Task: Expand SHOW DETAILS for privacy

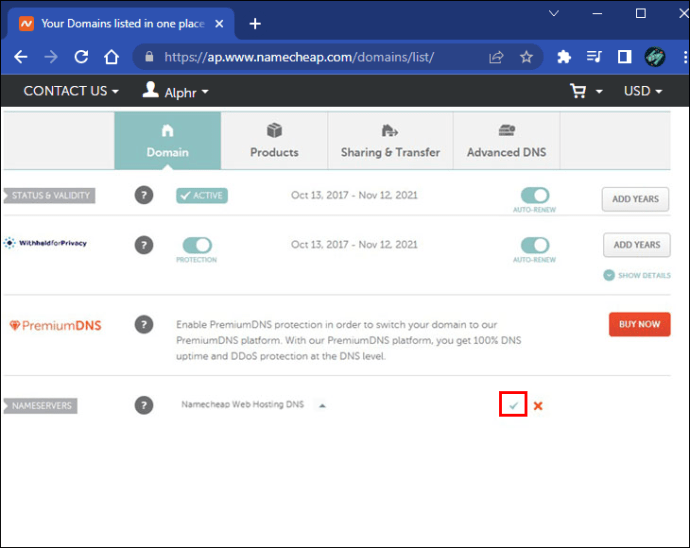Action: click(637, 276)
